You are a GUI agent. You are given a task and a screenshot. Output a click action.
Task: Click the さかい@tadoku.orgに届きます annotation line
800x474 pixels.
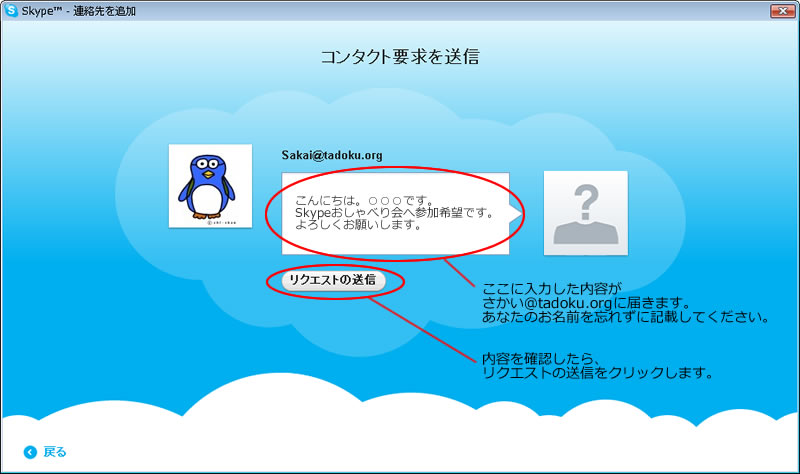click(x=580, y=303)
